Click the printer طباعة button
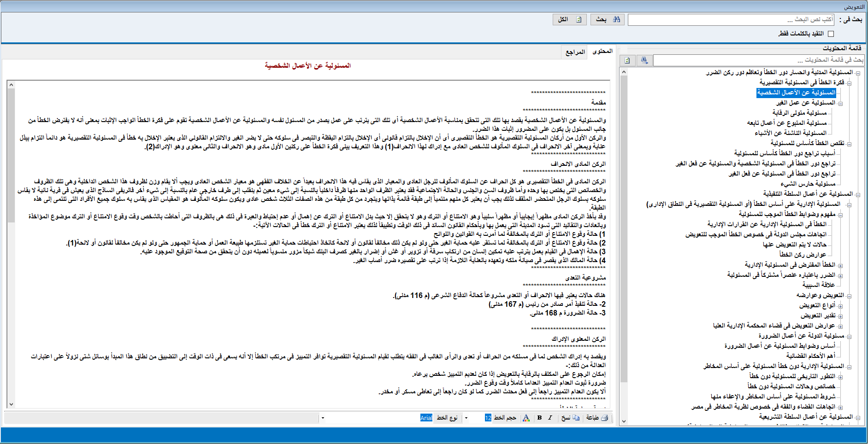This screenshot has width=868, height=444. coord(597,418)
